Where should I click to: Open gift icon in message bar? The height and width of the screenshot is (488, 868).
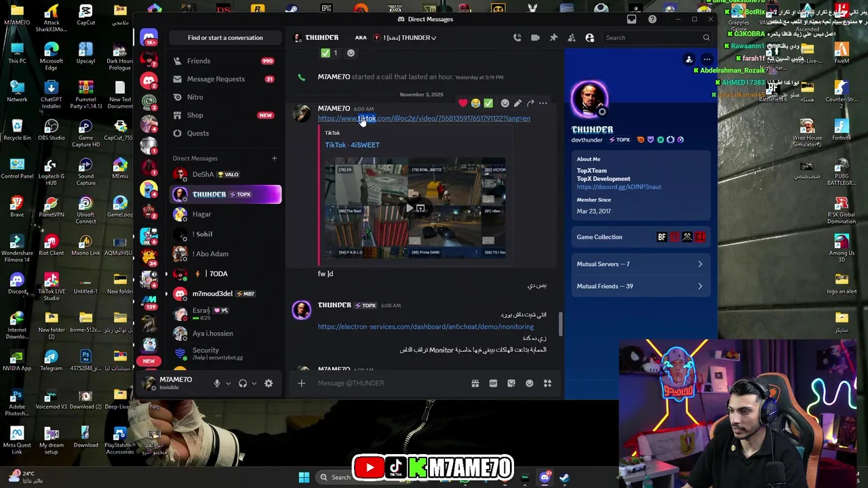[475, 383]
